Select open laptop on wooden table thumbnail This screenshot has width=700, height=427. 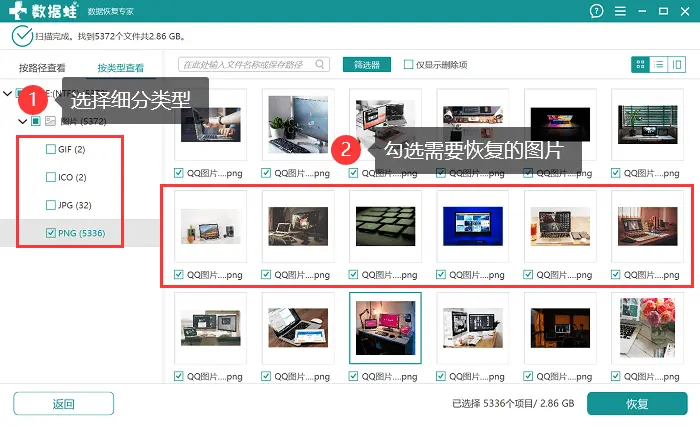tap(298, 328)
